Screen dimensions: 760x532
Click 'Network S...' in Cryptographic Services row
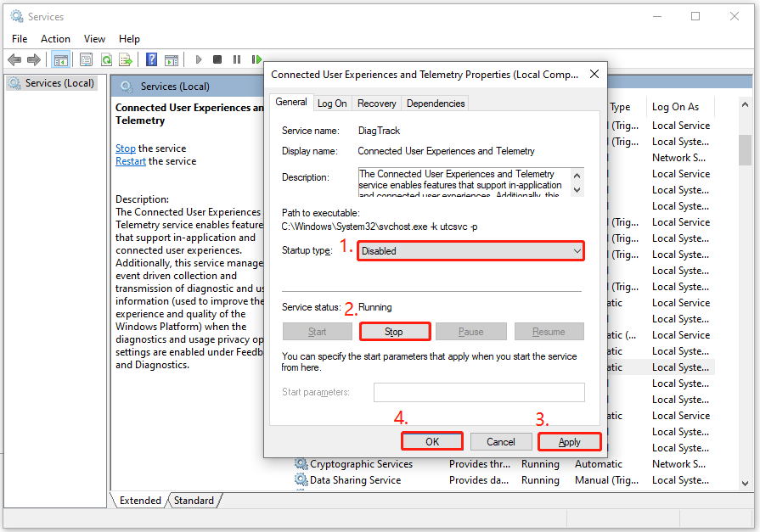point(678,463)
